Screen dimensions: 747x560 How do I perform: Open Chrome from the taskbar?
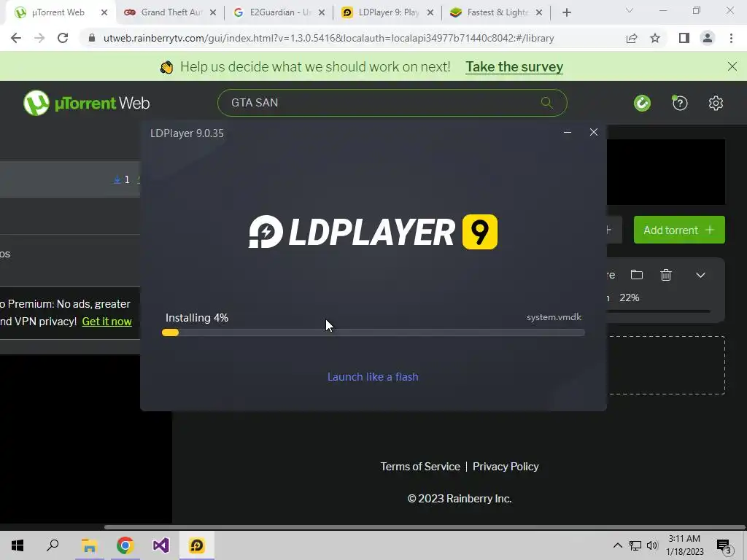[125, 545]
